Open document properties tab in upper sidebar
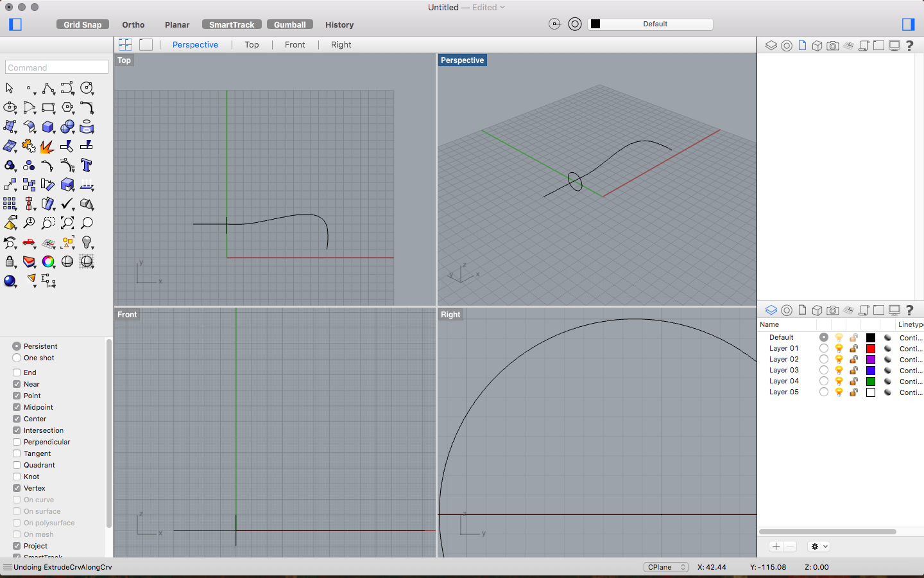The height and width of the screenshot is (578, 924). pos(802,46)
